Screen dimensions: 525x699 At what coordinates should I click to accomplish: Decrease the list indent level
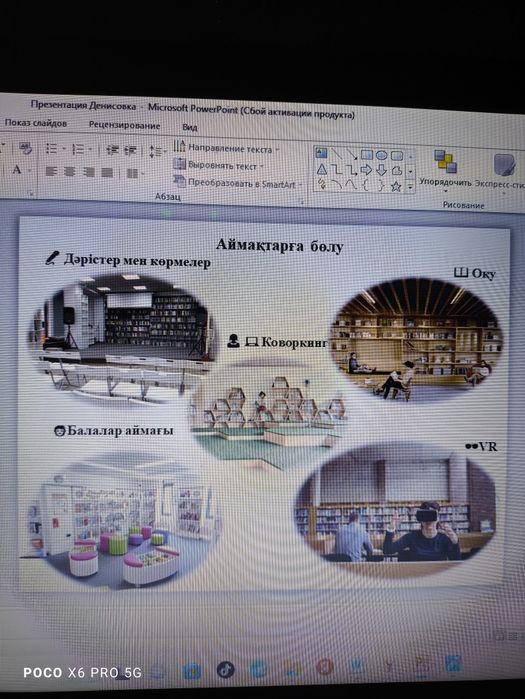(x=111, y=150)
